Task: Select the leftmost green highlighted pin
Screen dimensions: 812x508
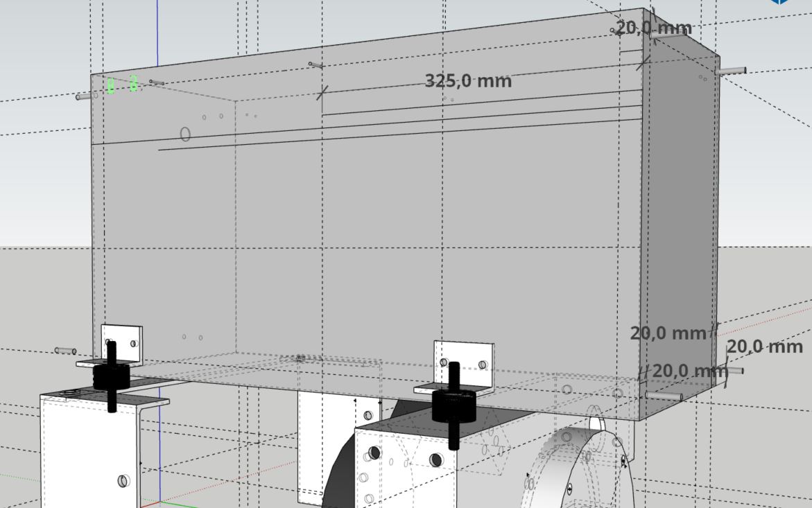Action: click(x=110, y=86)
